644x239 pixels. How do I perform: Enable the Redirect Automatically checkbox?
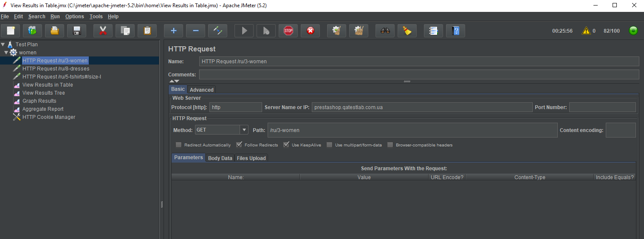[x=179, y=145]
